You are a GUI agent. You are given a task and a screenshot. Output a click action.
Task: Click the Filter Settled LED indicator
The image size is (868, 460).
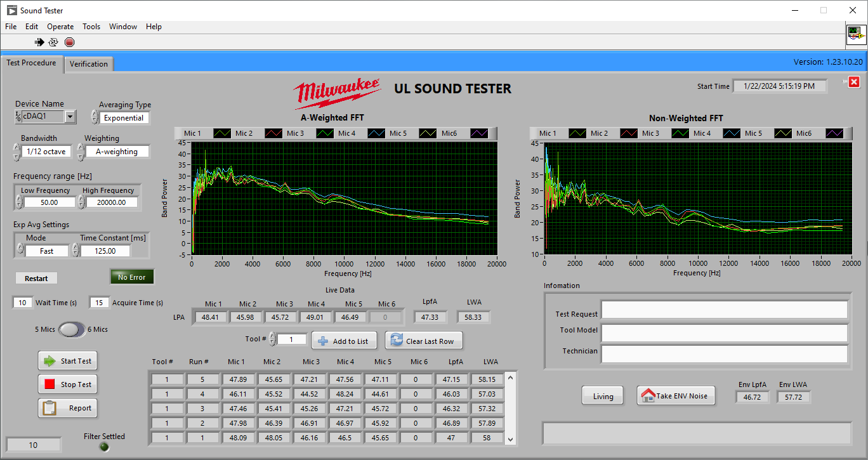[105, 447]
